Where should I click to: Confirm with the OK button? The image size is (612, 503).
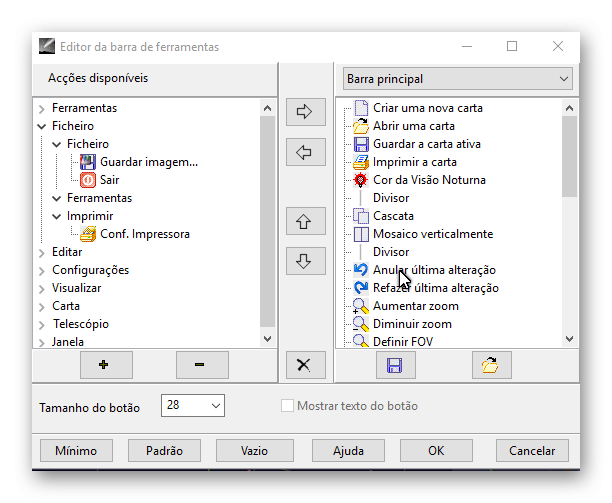coord(436,451)
